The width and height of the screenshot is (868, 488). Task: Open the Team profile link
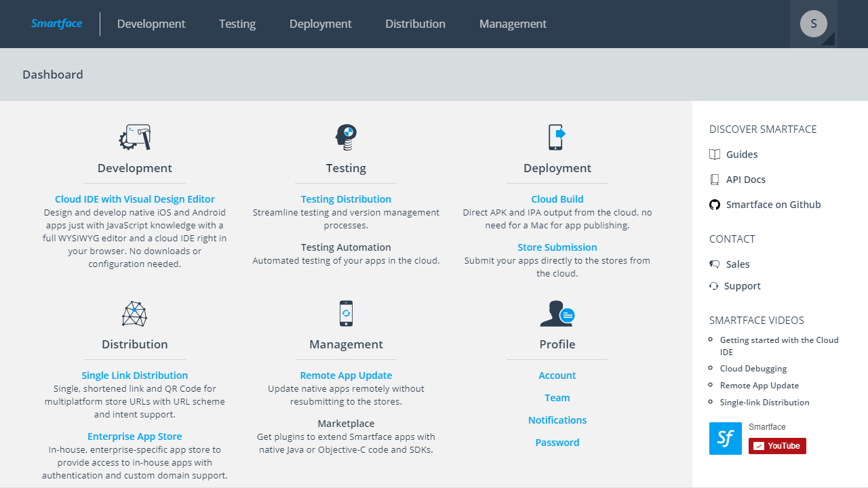point(557,398)
